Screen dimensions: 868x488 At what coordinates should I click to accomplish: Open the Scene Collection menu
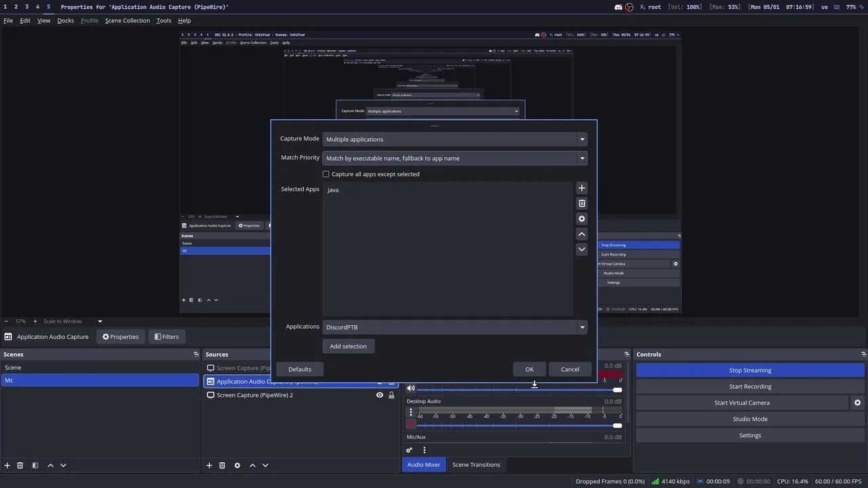click(x=127, y=20)
